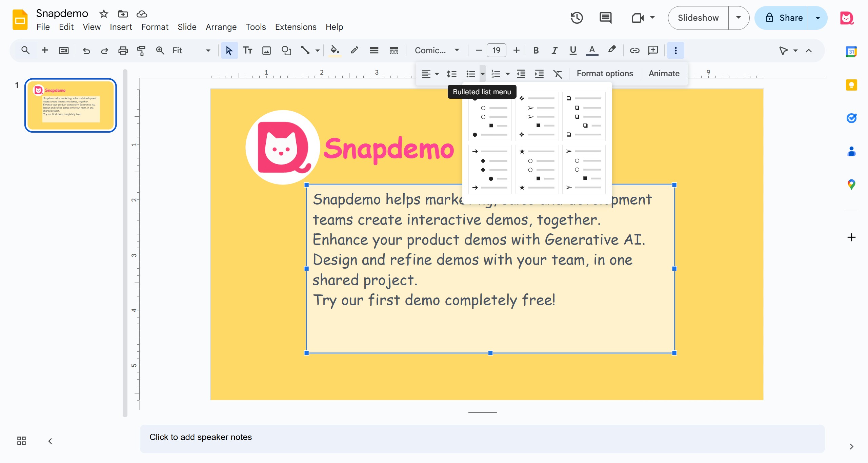
Task: Click the zoom magnifier tool icon
Action: coord(160,51)
